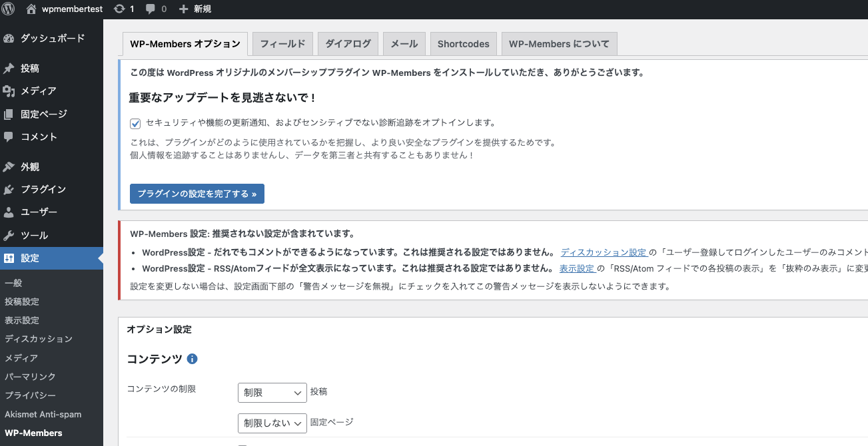Expand the 固定ページ restriction dropdown
Viewport: 868px width, 446px height.
[x=272, y=423]
